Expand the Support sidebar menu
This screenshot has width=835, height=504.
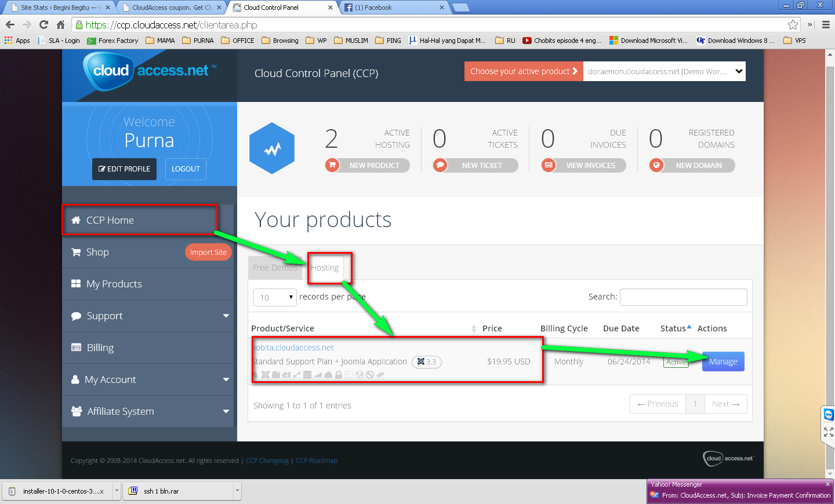(x=226, y=316)
